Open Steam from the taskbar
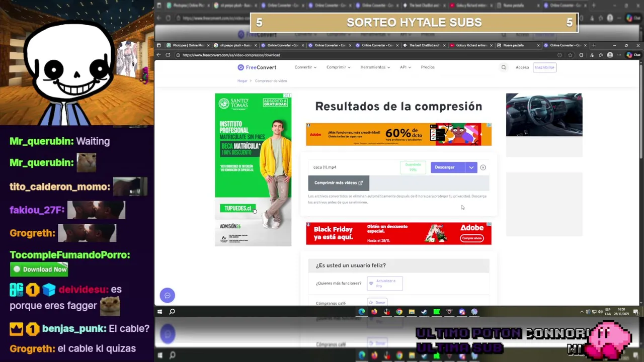 [x=424, y=312]
